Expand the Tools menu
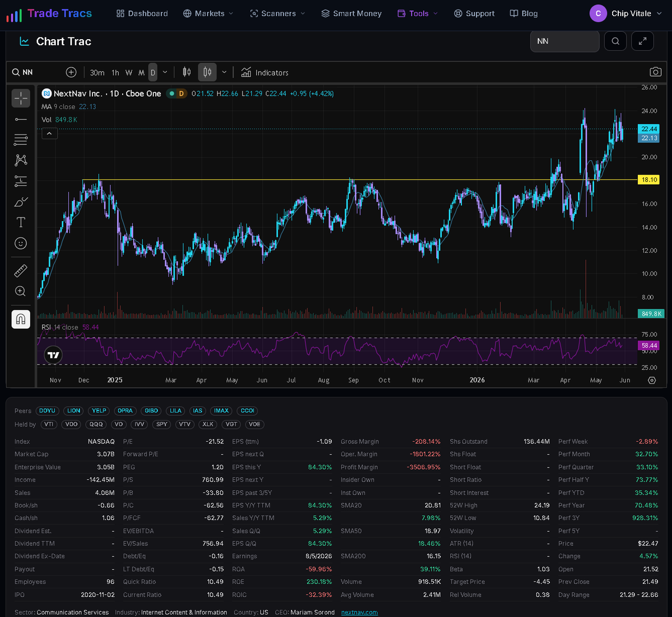 418,13
